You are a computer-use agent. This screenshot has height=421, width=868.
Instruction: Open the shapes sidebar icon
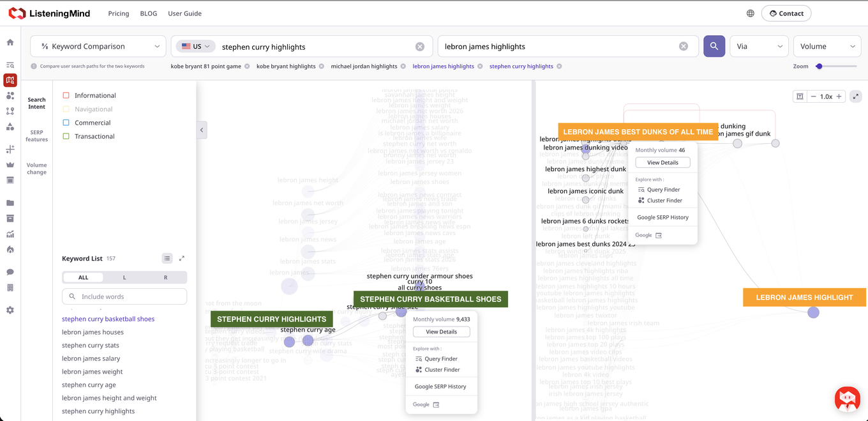10,126
